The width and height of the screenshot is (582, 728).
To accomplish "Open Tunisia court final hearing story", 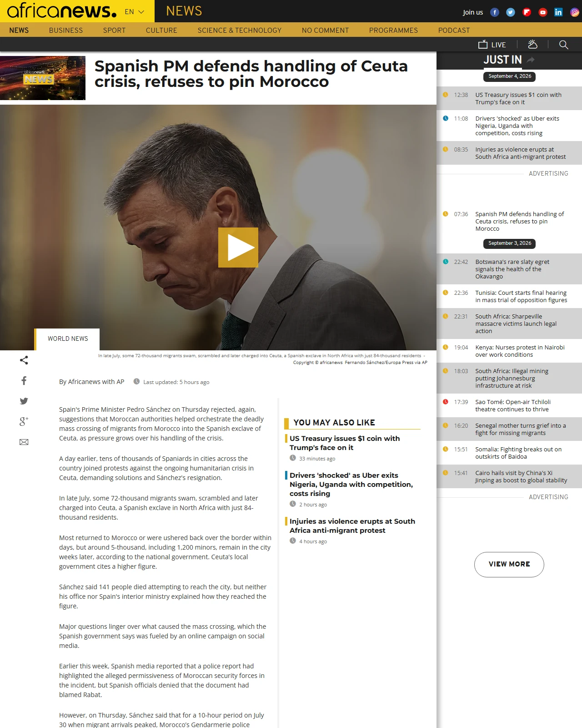I will point(509,296).
